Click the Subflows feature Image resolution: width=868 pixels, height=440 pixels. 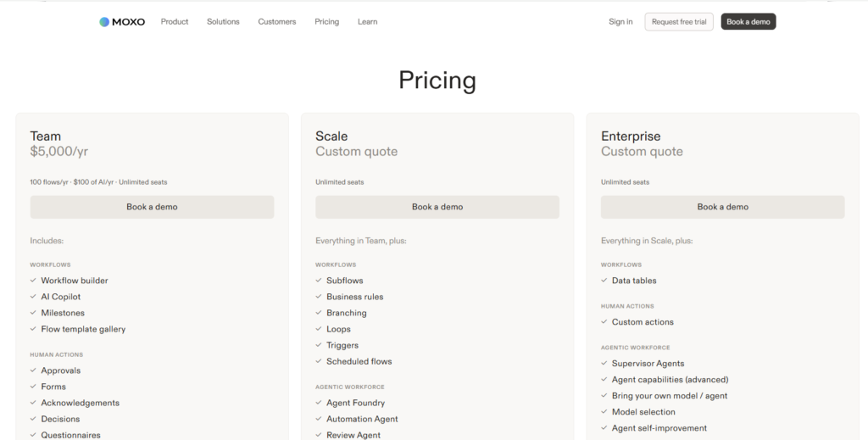coord(344,281)
